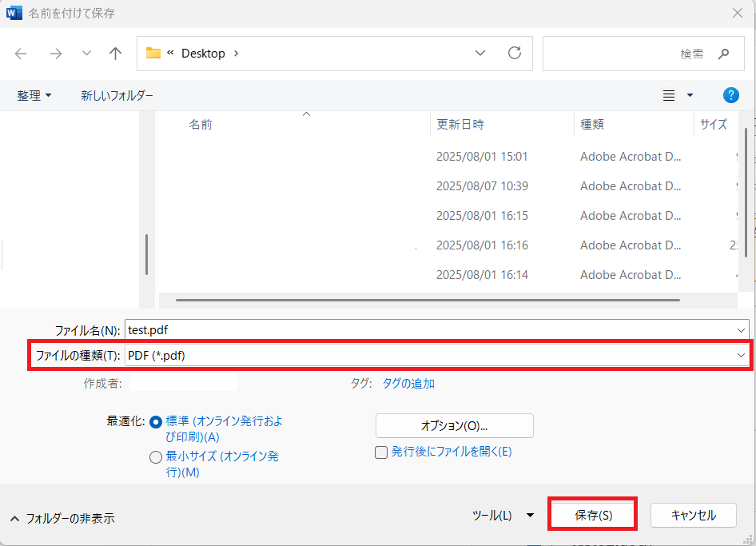Viewport: 756px width, 546px height.
Task: Select file dated 2025/08/07 10:39
Action: (x=448, y=186)
